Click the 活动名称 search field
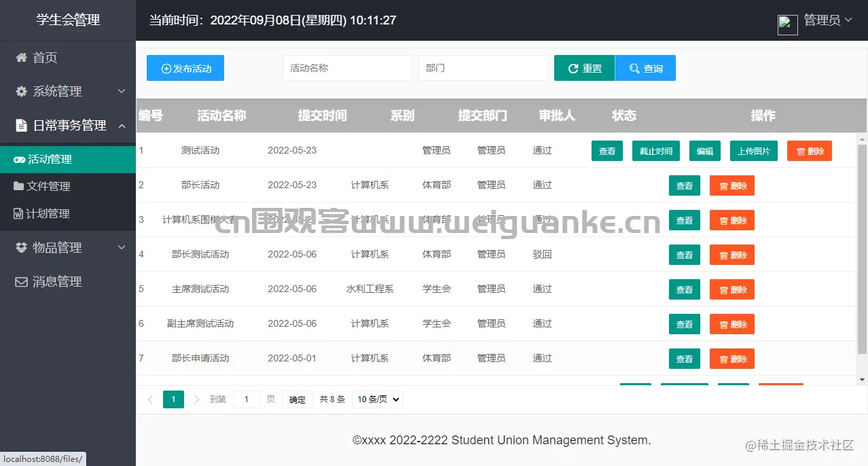Image resolution: width=868 pixels, height=466 pixels. (x=347, y=68)
